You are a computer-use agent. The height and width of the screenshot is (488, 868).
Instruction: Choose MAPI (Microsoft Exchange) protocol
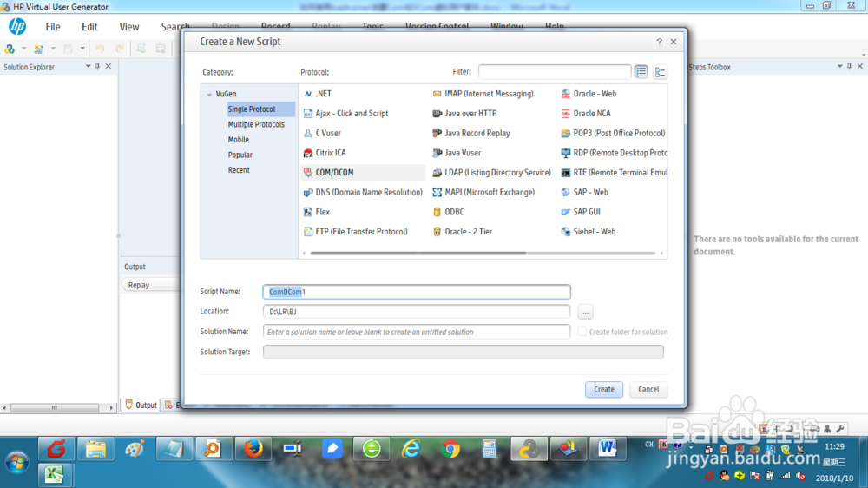click(483, 192)
